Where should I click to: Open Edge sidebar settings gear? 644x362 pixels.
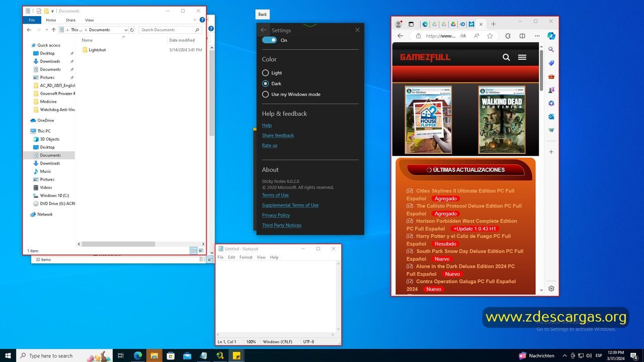[x=551, y=289]
